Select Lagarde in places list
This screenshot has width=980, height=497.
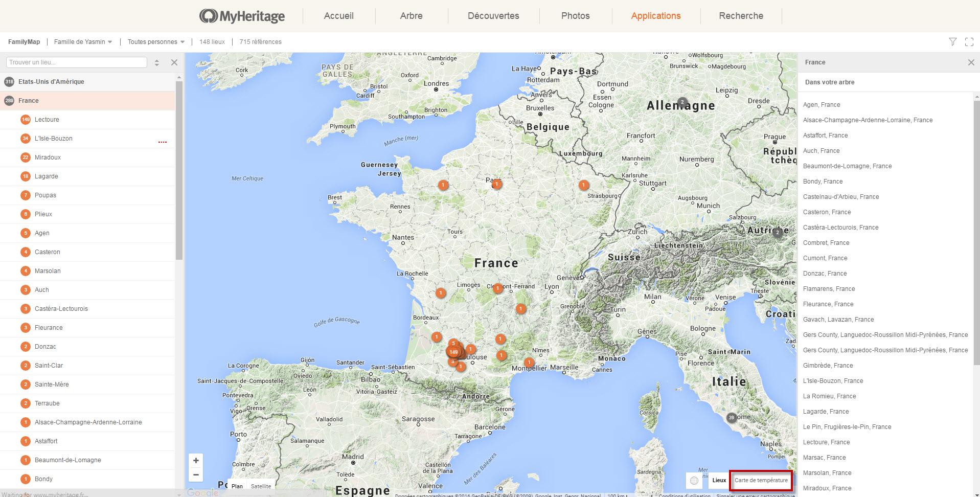pyautogui.click(x=87, y=176)
